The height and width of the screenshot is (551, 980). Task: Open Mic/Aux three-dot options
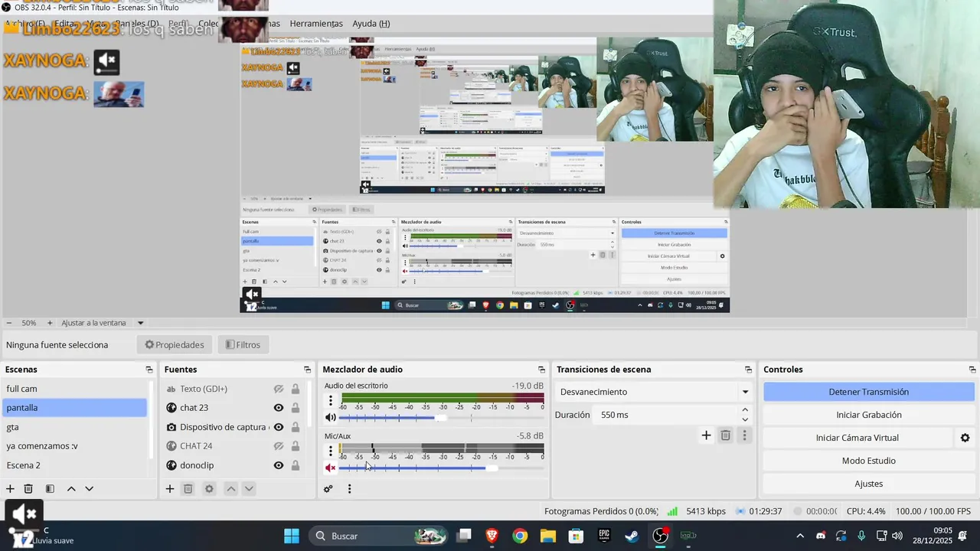[x=331, y=451]
